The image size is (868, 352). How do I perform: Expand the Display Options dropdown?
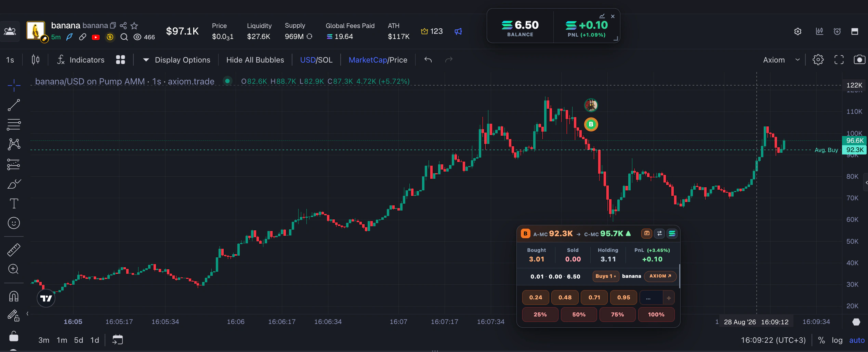(x=176, y=60)
